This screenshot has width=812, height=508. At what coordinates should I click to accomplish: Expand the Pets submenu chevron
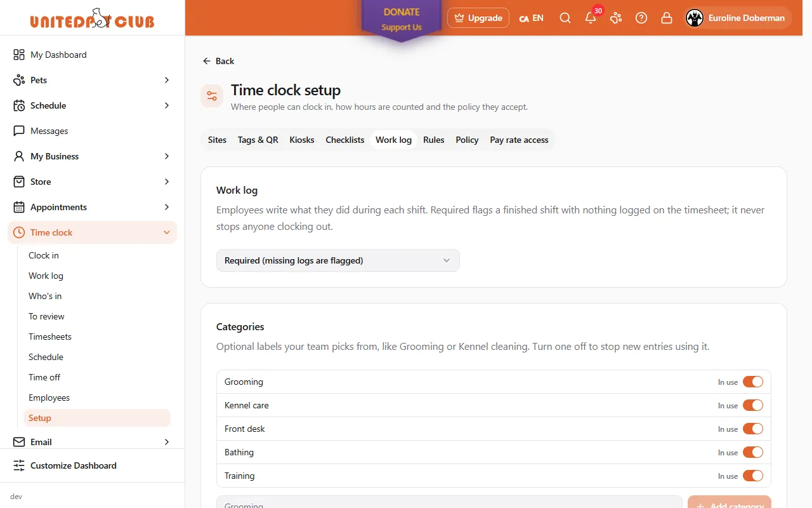point(167,80)
